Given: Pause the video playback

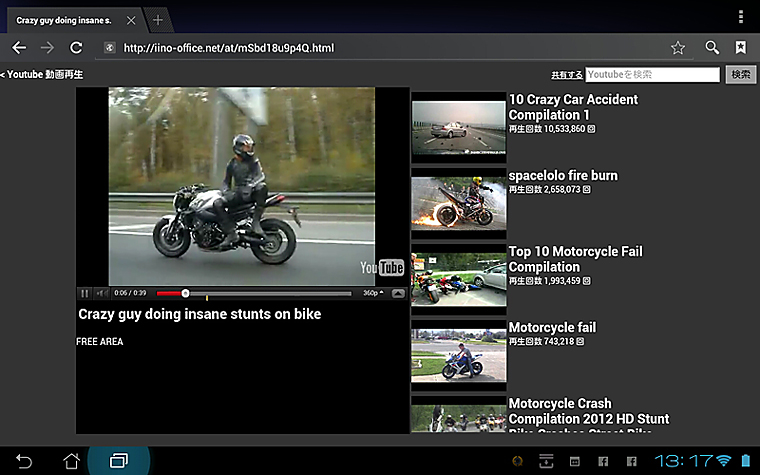Looking at the screenshot, I should (85, 293).
